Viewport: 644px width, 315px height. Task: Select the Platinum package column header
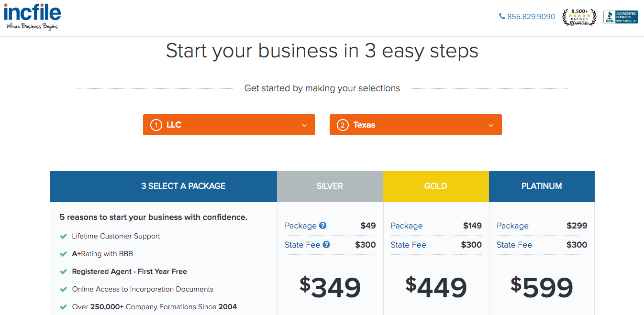point(542,186)
